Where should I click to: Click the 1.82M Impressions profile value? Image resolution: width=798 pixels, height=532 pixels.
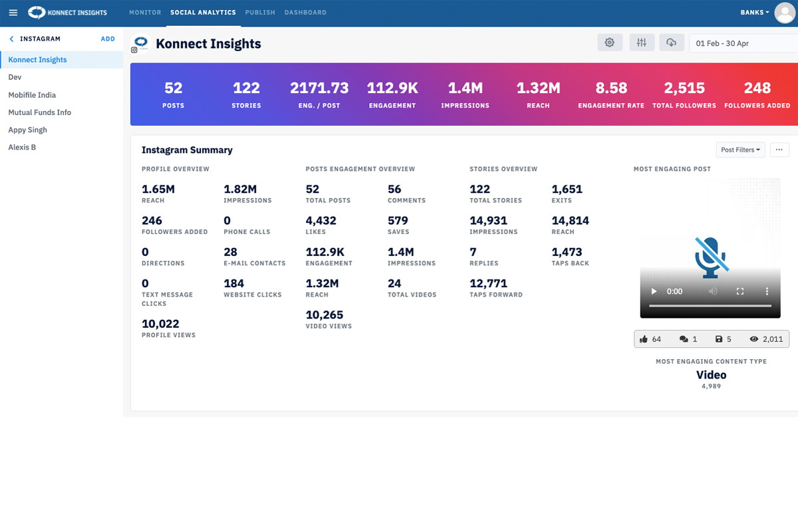[x=240, y=190]
